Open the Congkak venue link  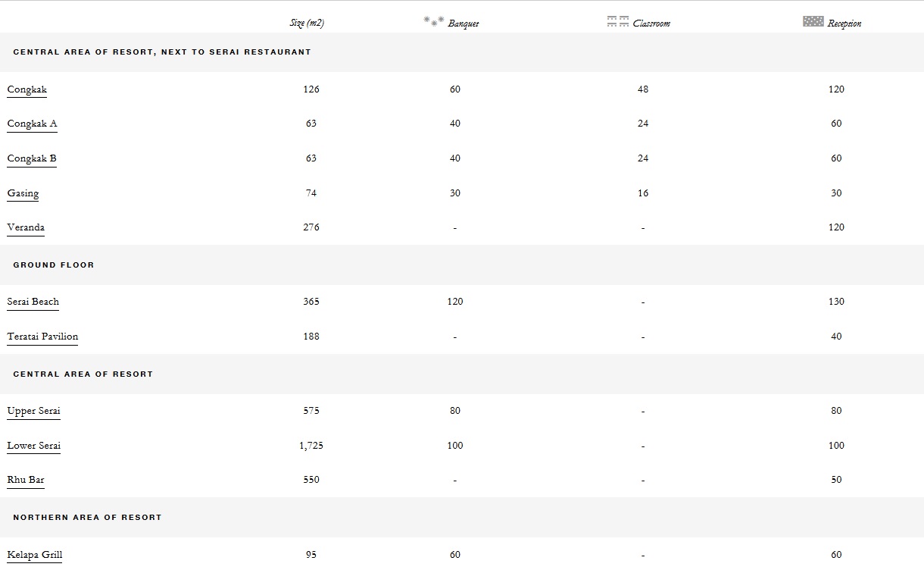(27, 89)
